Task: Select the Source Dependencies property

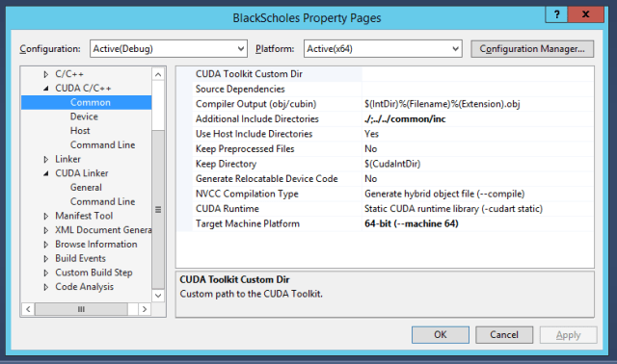Action: (240, 89)
